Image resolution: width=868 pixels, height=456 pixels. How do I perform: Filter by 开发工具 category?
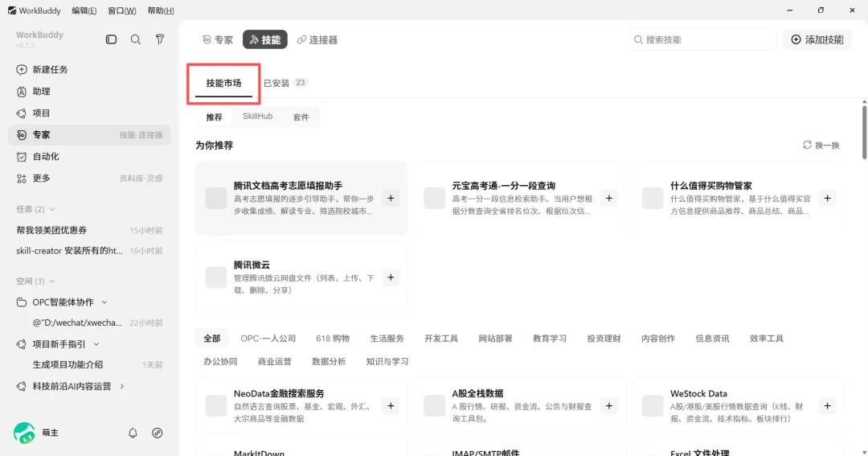(x=441, y=339)
